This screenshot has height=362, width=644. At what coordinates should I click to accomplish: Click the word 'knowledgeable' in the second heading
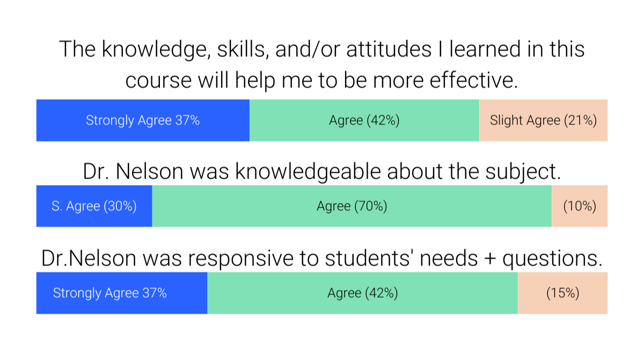pos(309,172)
